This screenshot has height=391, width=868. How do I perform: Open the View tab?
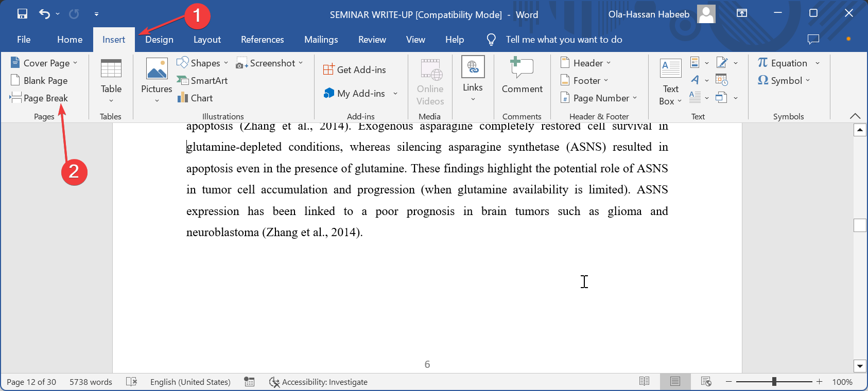pyautogui.click(x=415, y=40)
